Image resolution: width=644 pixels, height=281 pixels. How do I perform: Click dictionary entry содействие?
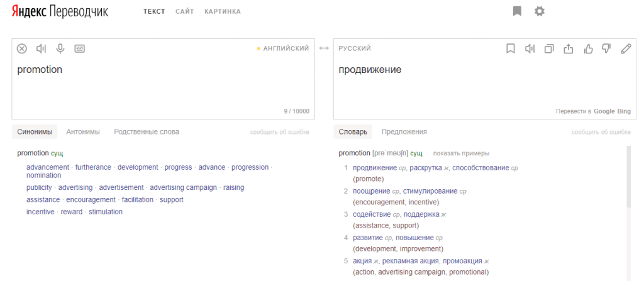pos(372,214)
